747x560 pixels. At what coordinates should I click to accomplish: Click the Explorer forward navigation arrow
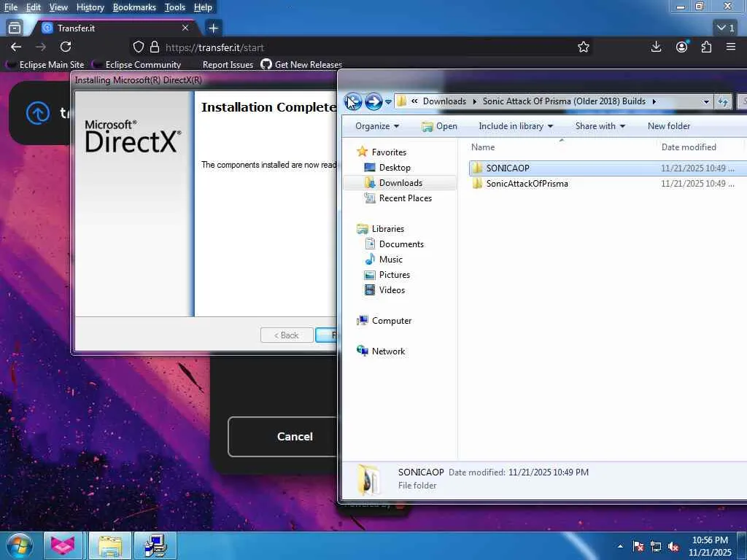click(373, 101)
